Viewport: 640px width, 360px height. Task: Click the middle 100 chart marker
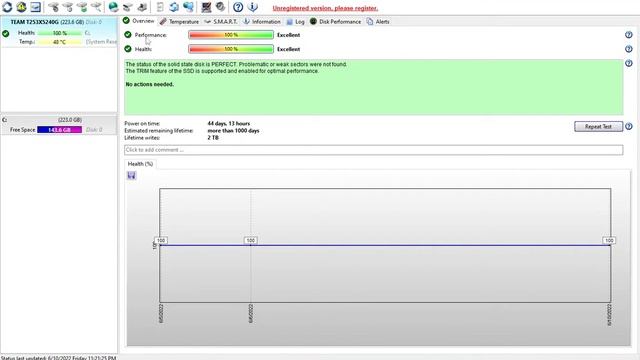click(250, 240)
